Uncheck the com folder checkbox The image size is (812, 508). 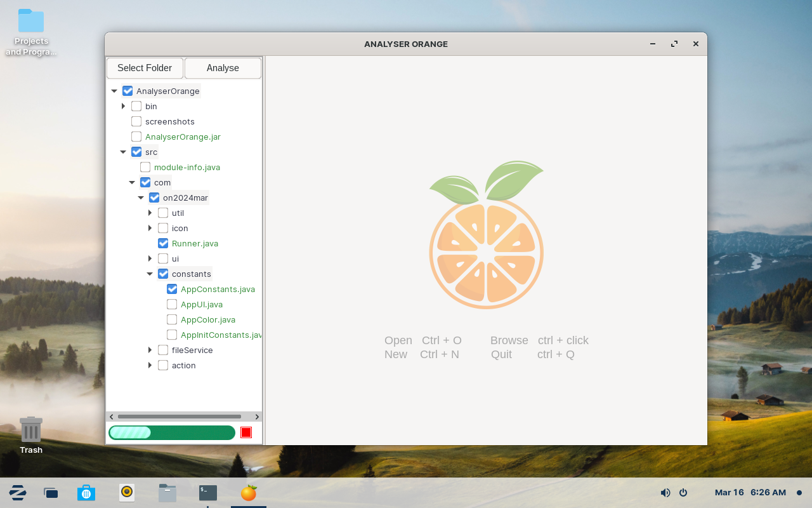[x=145, y=182]
